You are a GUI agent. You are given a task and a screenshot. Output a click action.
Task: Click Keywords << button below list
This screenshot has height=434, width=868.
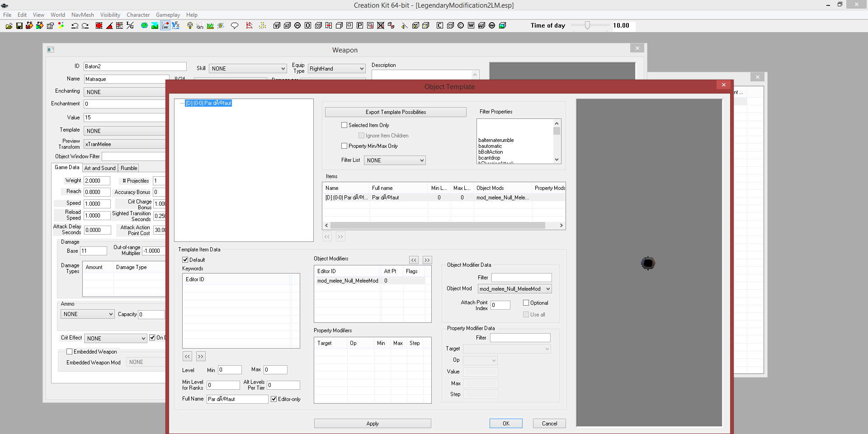187,357
